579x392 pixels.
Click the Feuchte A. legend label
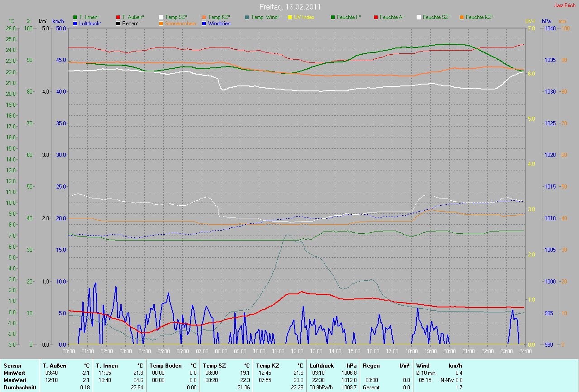click(x=393, y=17)
